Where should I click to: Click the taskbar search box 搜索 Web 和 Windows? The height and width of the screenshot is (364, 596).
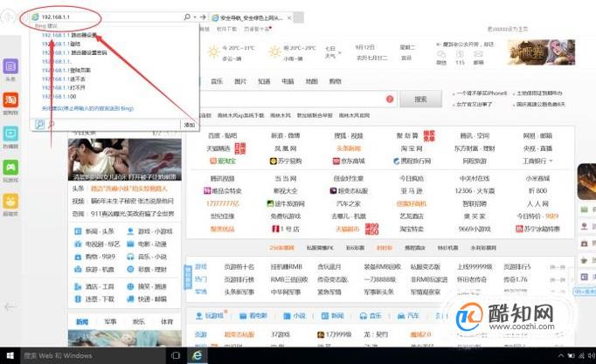point(94,355)
